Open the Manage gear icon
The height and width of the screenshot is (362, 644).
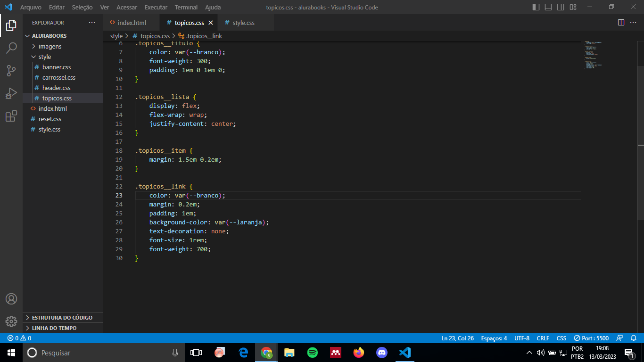tap(11, 321)
